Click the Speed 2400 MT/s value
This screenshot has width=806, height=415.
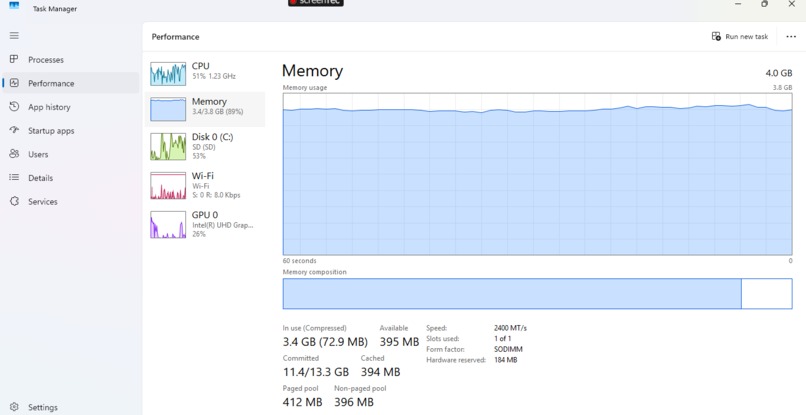tap(510, 328)
